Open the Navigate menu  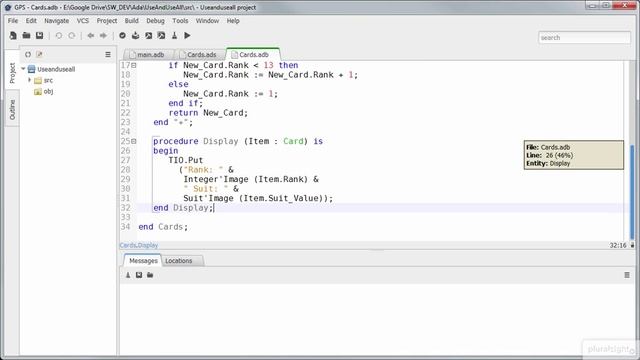click(x=56, y=21)
